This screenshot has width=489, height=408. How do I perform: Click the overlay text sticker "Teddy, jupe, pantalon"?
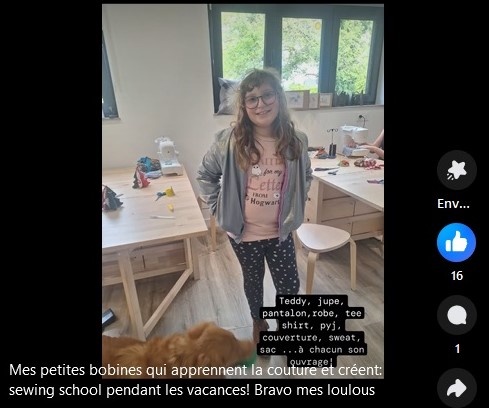pyautogui.click(x=312, y=331)
